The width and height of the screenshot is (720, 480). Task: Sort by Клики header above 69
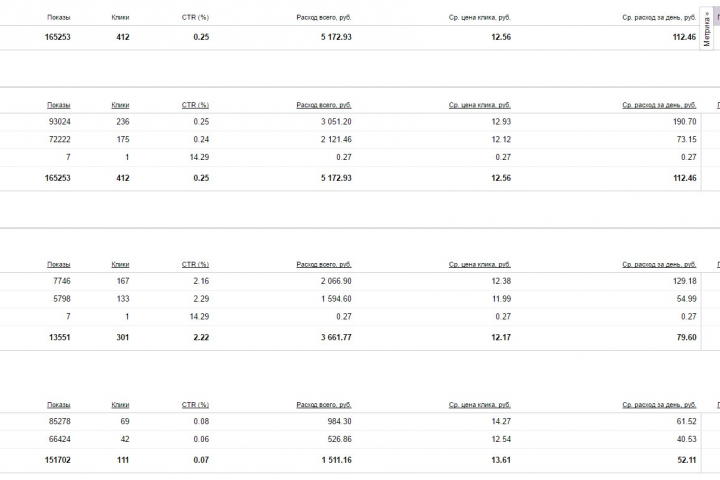pyautogui.click(x=120, y=405)
